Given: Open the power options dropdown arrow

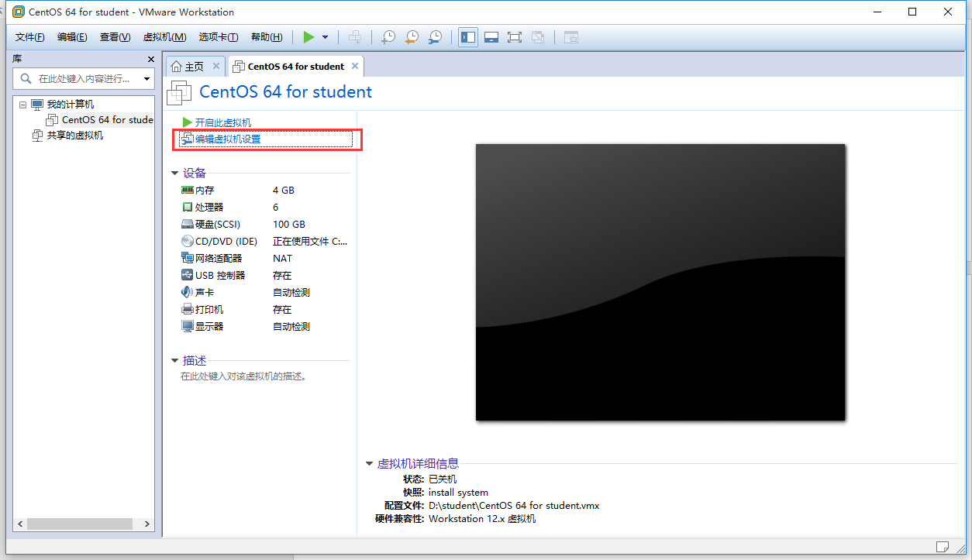Looking at the screenshot, I should pos(325,37).
